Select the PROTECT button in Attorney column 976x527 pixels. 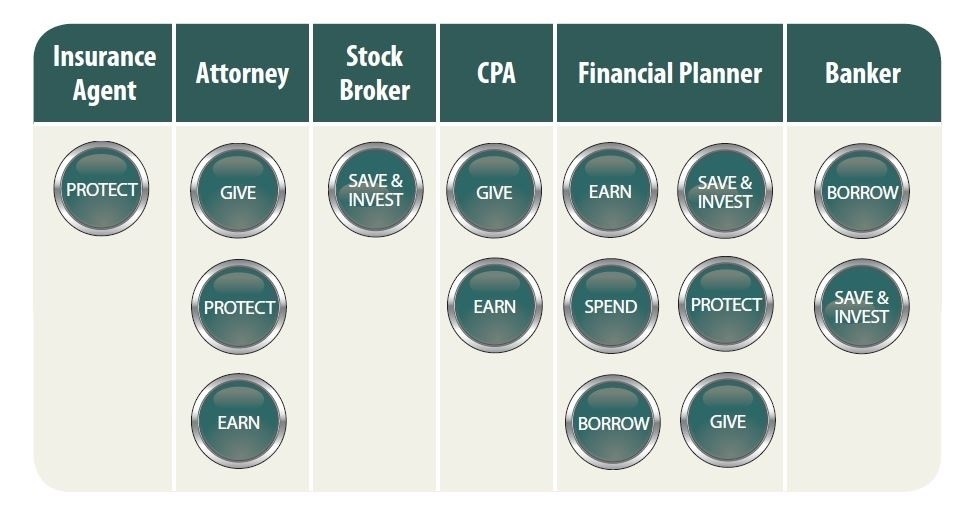[238, 307]
